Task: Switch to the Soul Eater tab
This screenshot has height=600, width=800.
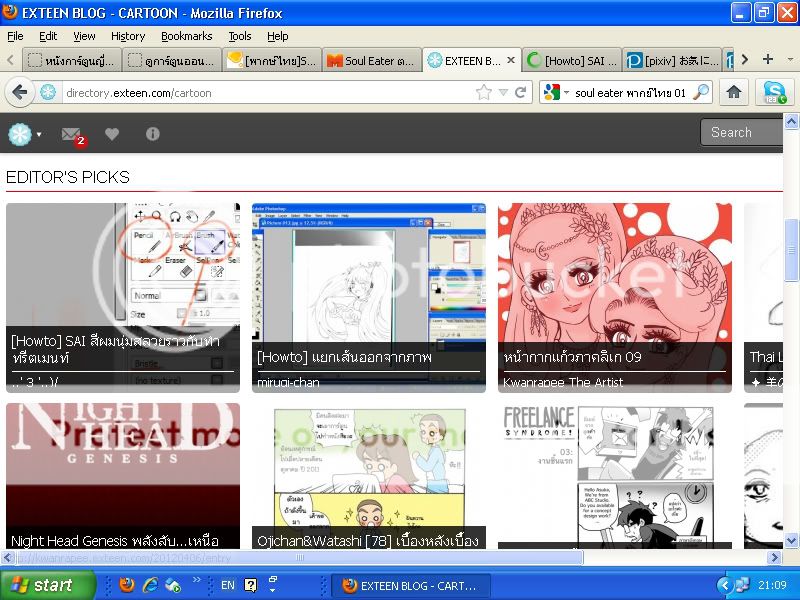Action: (x=372, y=61)
